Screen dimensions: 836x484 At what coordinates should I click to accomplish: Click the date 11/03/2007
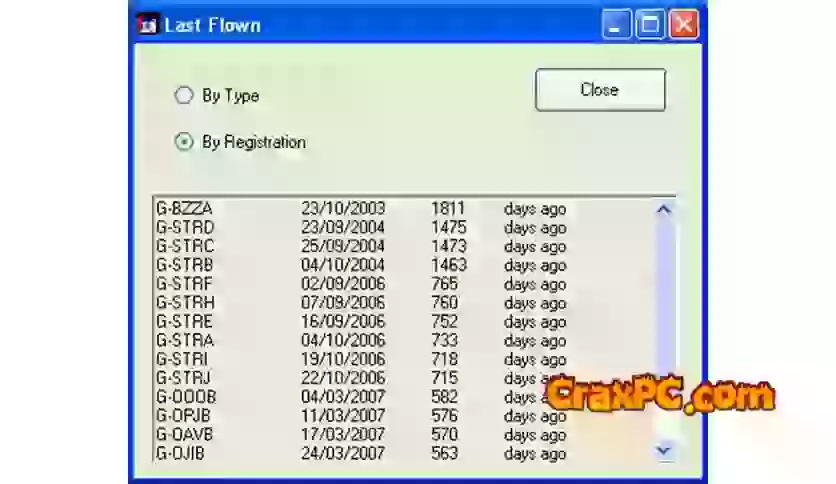point(343,416)
